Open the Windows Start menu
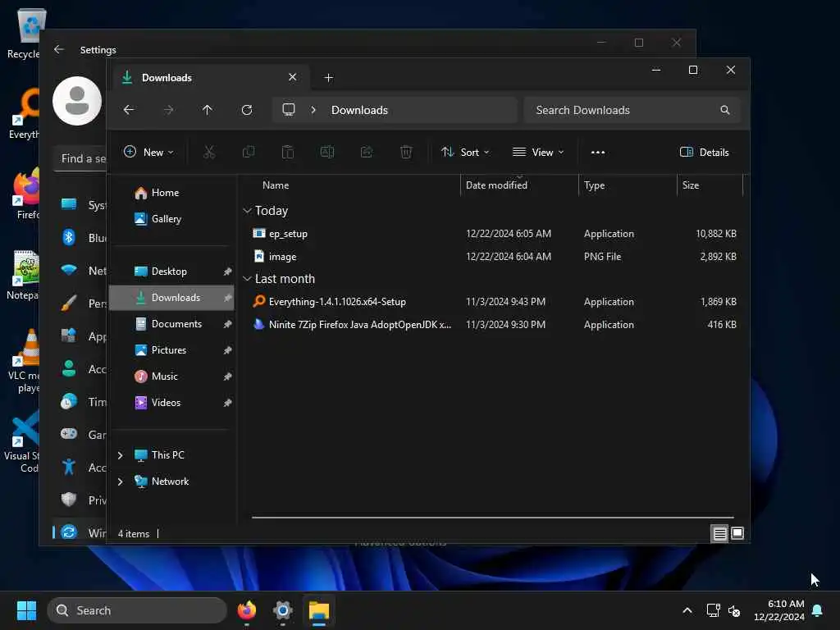The height and width of the screenshot is (630, 840). pos(26,610)
